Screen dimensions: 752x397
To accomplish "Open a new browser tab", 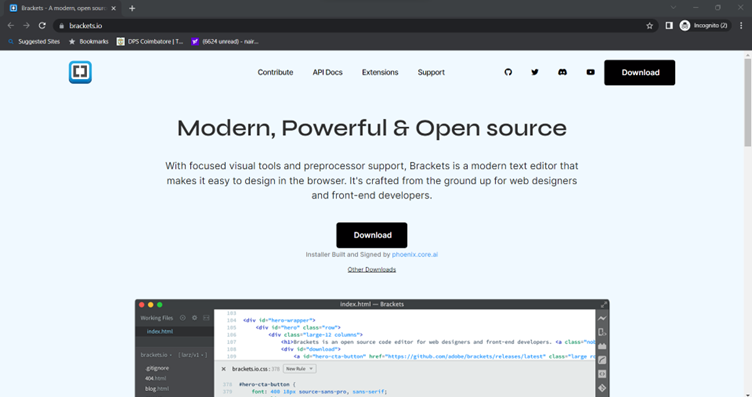I will (132, 8).
